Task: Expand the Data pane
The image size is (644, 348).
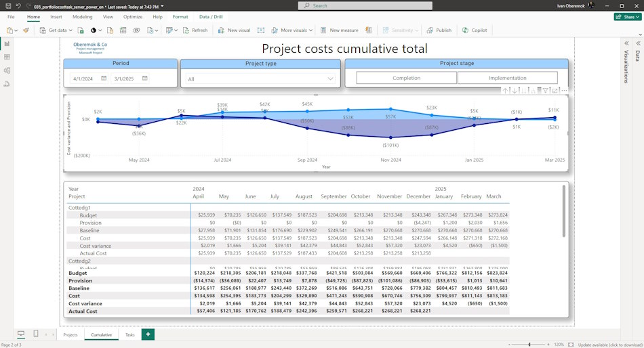Action: point(638,43)
